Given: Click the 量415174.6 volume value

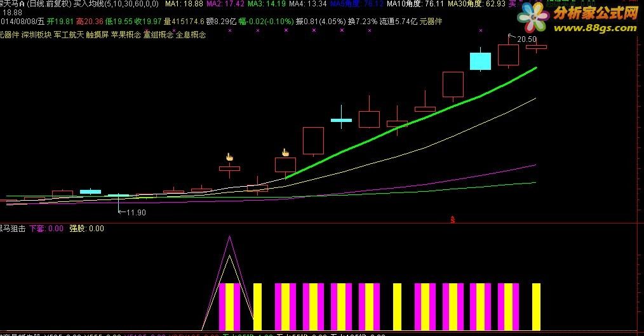Looking at the screenshot, I should [184, 22].
